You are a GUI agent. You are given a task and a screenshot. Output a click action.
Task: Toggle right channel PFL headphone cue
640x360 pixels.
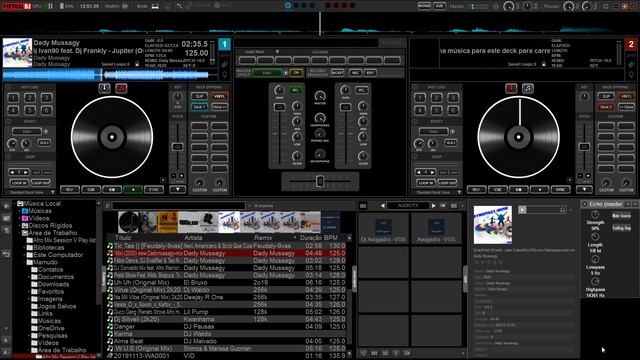361,90
